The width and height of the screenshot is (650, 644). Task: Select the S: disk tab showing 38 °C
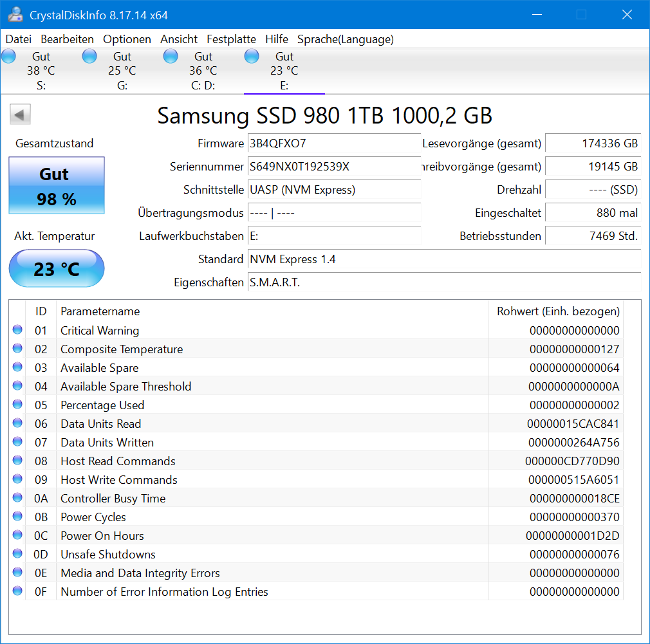point(41,71)
